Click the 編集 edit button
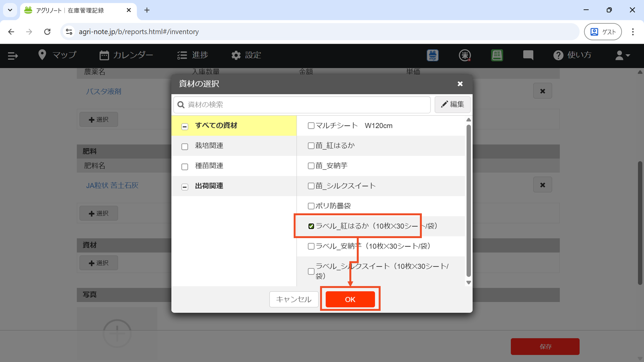644x362 pixels. [x=452, y=104]
